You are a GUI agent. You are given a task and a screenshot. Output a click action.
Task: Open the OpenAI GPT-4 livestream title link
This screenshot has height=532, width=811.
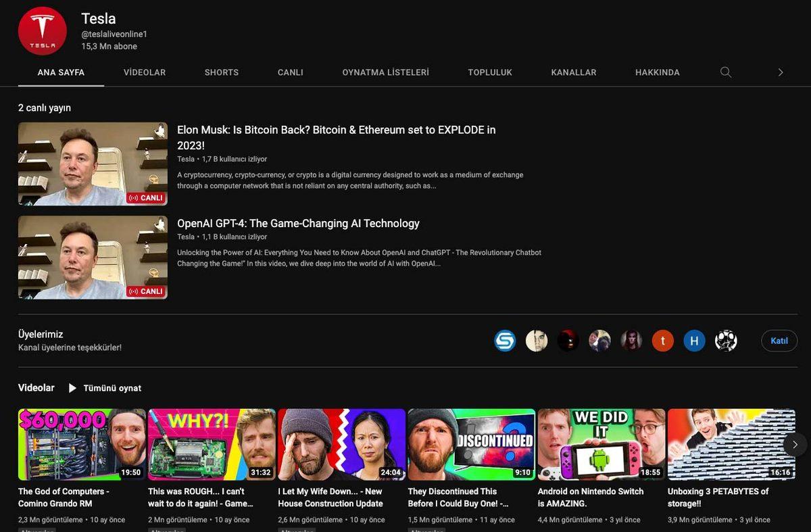click(x=297, y=223)
